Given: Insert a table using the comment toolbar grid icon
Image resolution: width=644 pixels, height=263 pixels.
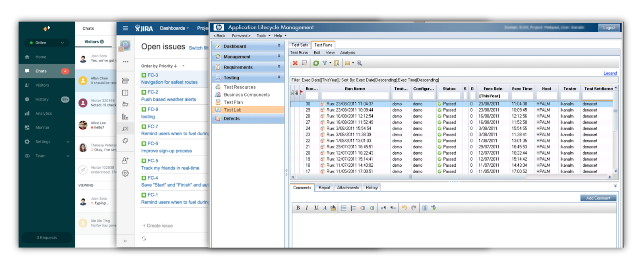Looking at the screenshot, I should point(425,208).
